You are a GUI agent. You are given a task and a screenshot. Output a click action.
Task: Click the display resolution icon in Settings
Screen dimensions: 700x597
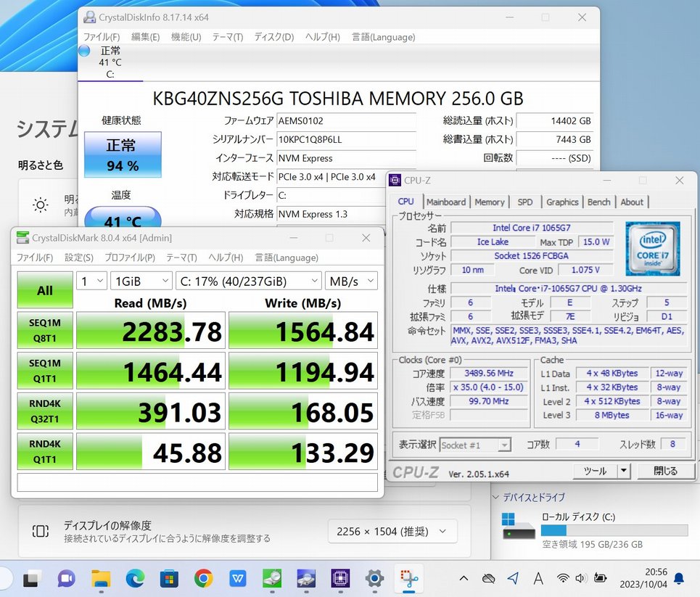41,532
